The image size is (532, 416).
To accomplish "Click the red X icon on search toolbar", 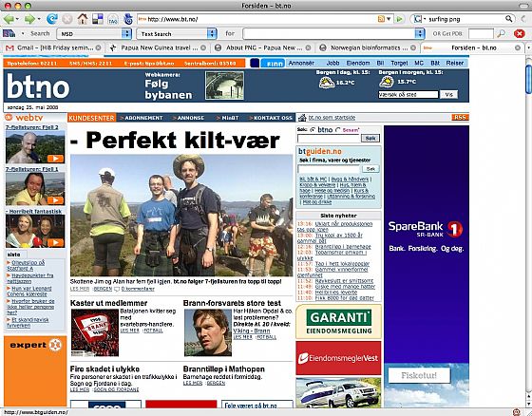I will [519, 33].
